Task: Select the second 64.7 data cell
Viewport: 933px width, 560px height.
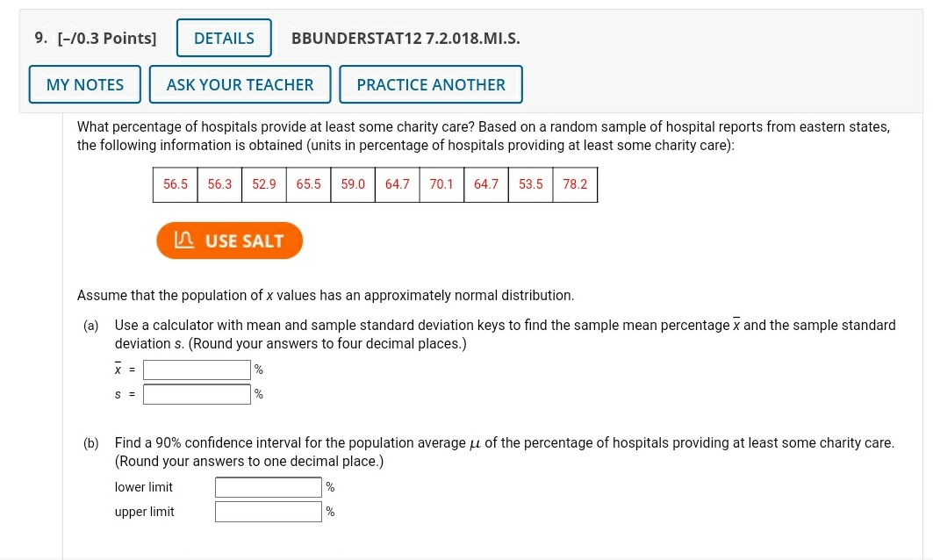Action: pos(486,184)
